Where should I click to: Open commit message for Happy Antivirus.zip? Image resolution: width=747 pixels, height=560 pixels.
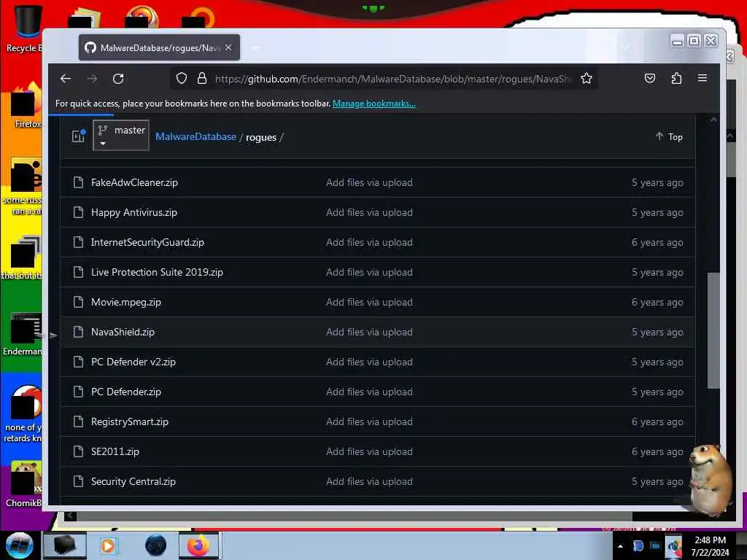[369, 212]
